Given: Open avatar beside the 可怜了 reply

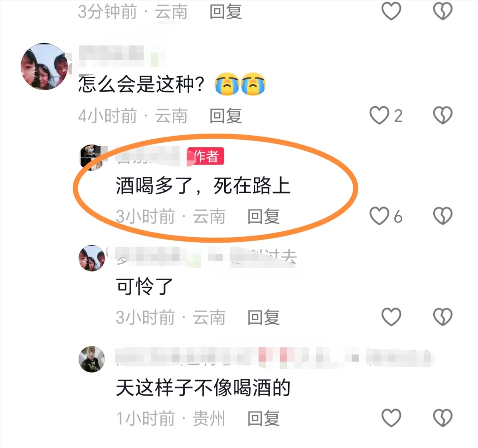Looking at the screenshot, I should click(x=92, y=258).
